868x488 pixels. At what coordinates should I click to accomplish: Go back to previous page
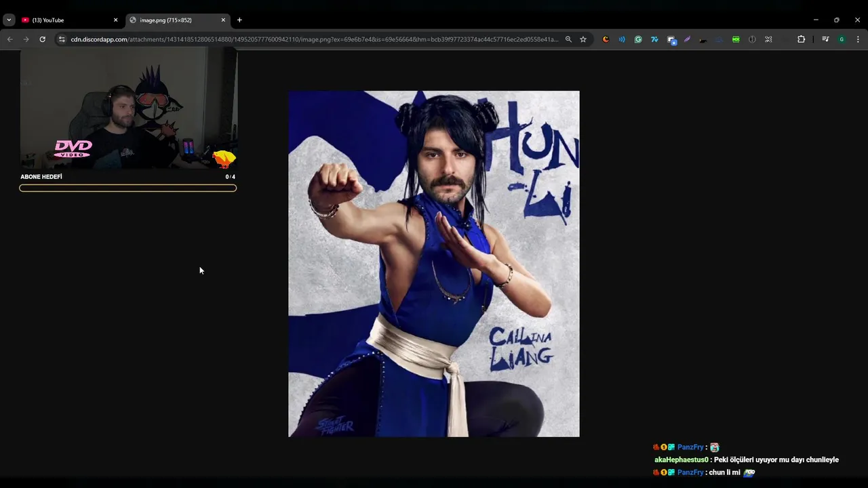(9, 39)
